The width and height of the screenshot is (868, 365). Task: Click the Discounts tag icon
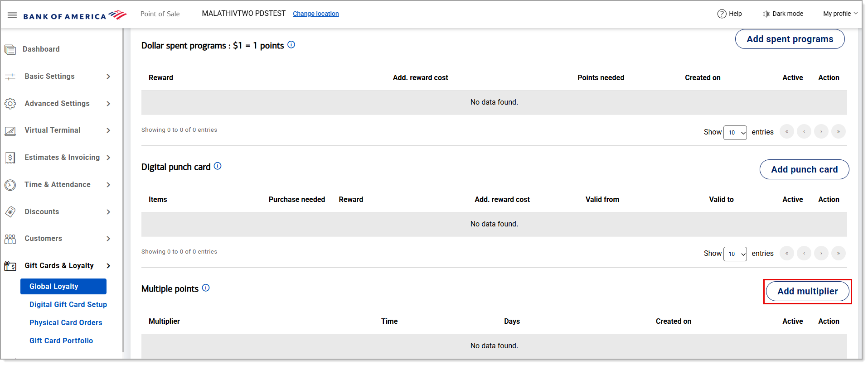point(10,212)
